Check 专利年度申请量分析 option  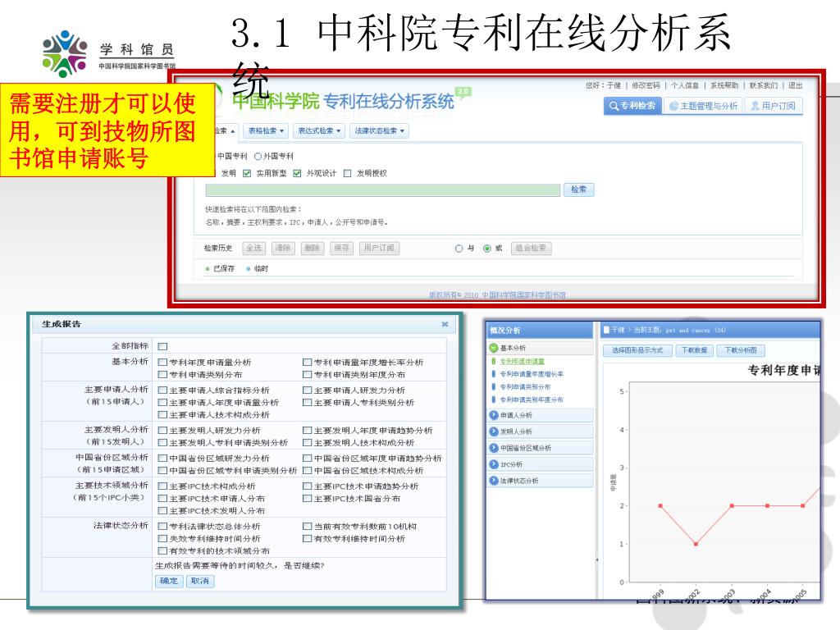[x=163, y=363]
